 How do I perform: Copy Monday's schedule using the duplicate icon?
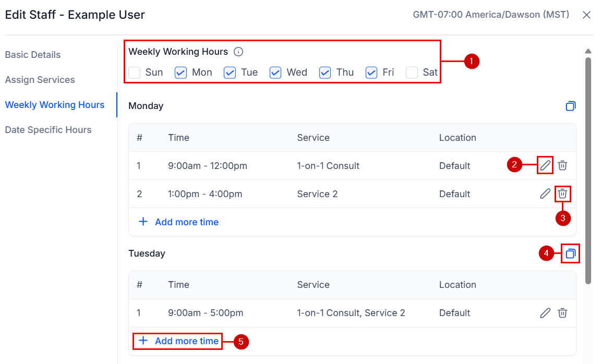point(570,106)
